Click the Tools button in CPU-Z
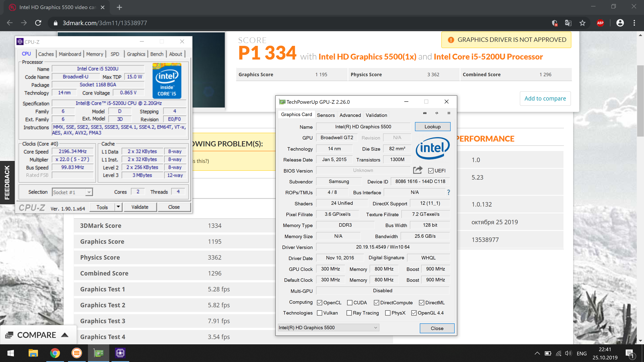This screenshot has height=362, width=644. click(102, 207)
